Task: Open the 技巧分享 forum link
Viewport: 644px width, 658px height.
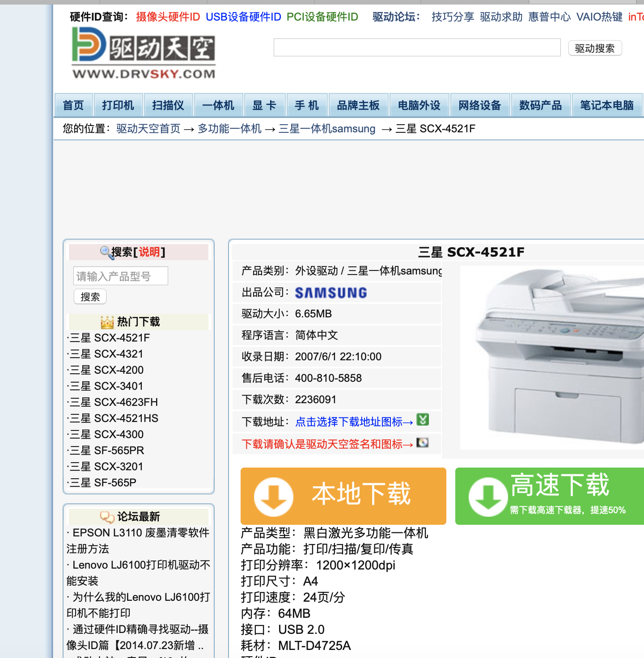Action: 453,17
